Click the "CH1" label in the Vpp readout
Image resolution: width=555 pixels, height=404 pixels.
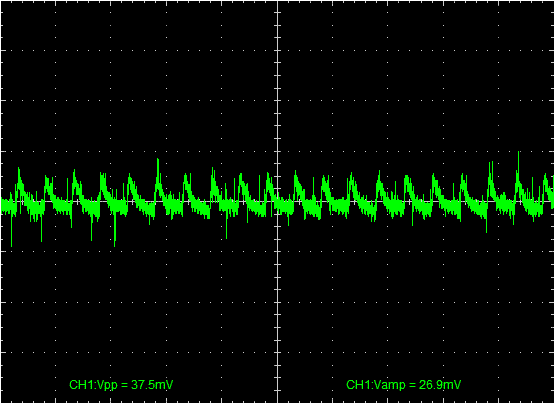(x=77, y=385)
